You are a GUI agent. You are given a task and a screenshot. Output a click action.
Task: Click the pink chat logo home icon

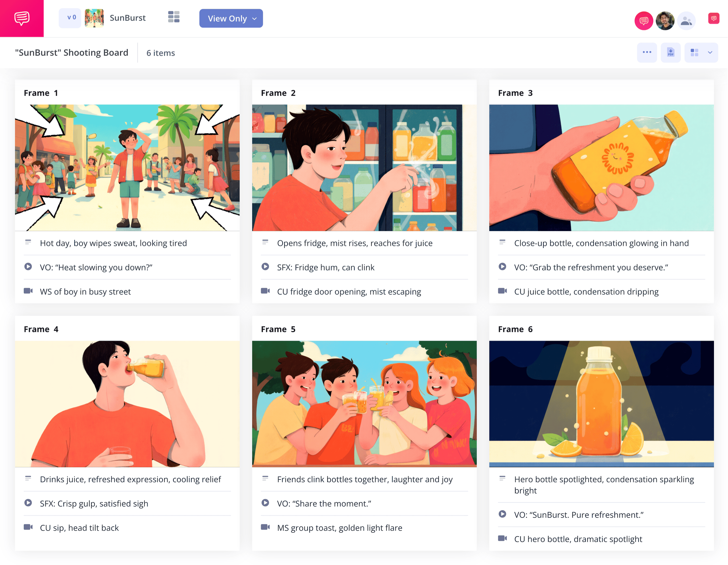(x=22, y=18)
